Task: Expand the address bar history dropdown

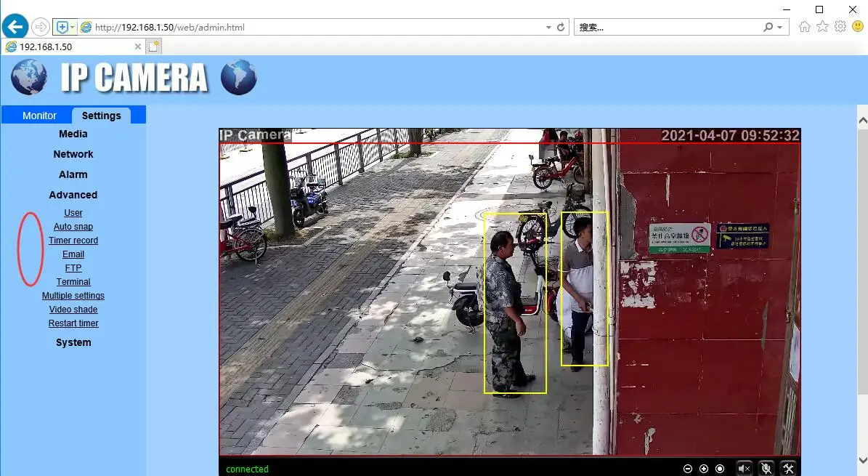Action: [x=548, y=27]
